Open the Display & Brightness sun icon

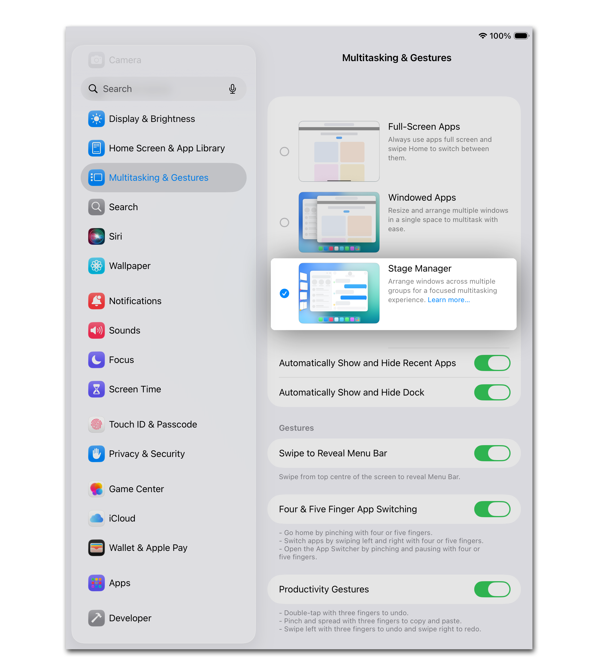96,119
